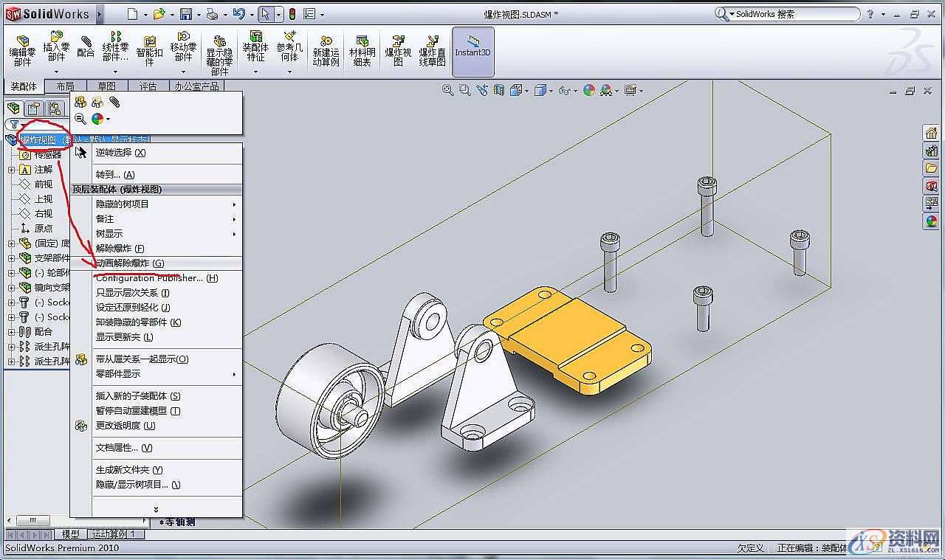This screenshot has height=560, width=945.
Task: Switch to the 运动算例1 tab at the bottom
Action: coord(114,533)
